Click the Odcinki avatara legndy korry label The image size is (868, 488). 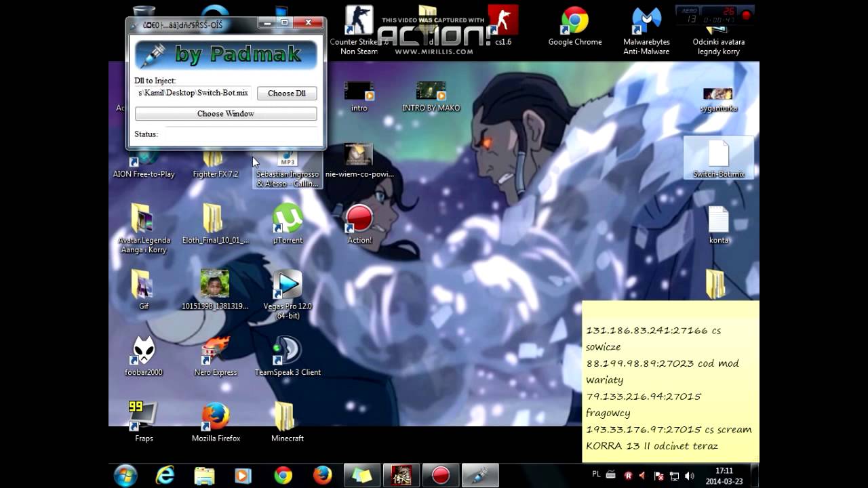pyautogui.click(x=718, y=47)
